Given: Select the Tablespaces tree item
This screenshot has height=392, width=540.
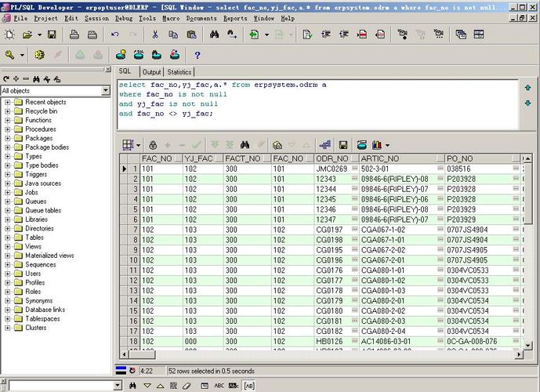Looking at the screenshot, I should tap(42, 318).
